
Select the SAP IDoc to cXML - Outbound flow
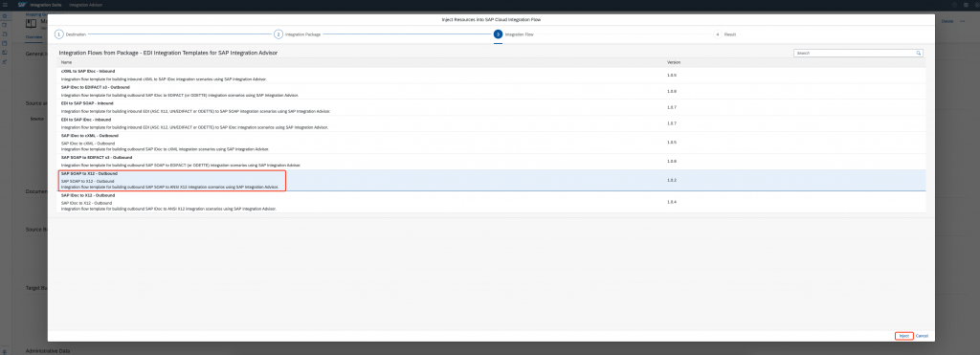tap(490, 143)
